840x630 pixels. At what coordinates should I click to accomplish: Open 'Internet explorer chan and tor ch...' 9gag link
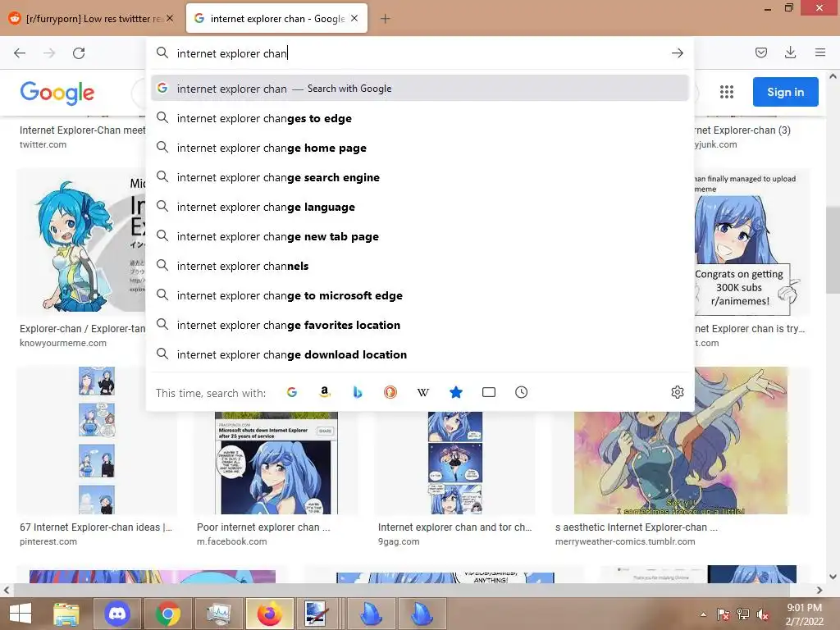454,527
